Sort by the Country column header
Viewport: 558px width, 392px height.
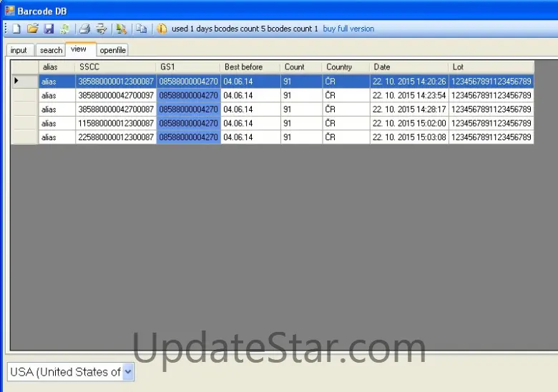pyautogui.click(x=346, y=67)
